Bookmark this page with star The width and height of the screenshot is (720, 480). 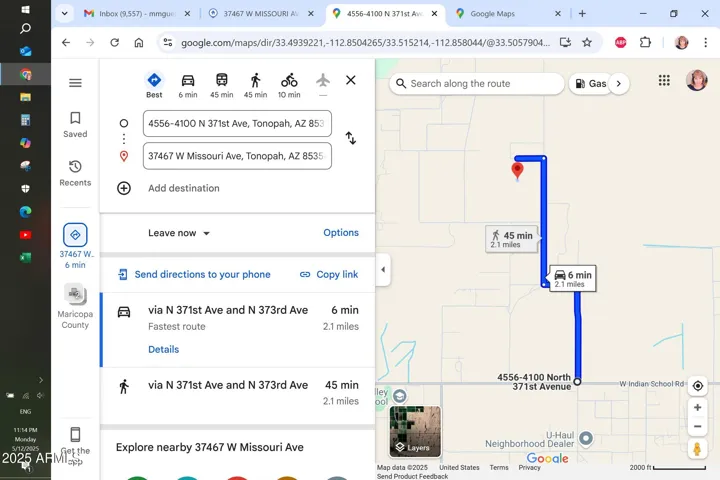pos(587,43)
